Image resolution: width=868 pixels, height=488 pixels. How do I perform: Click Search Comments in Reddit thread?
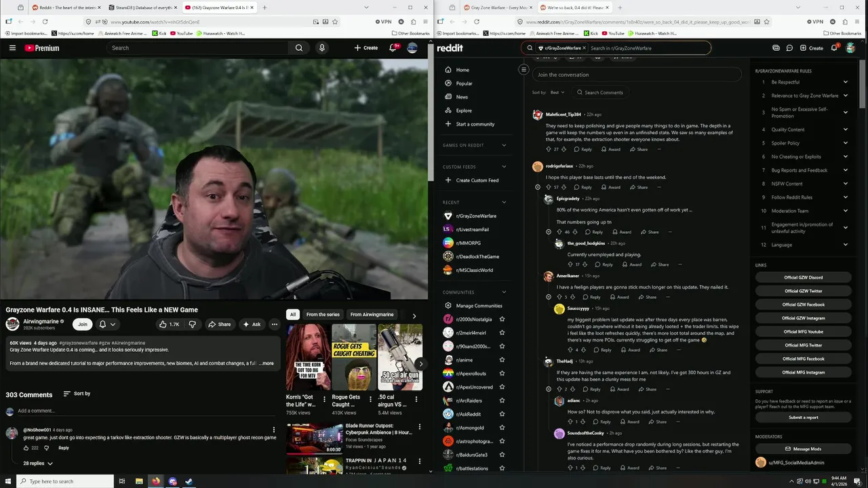click(599, 92)
